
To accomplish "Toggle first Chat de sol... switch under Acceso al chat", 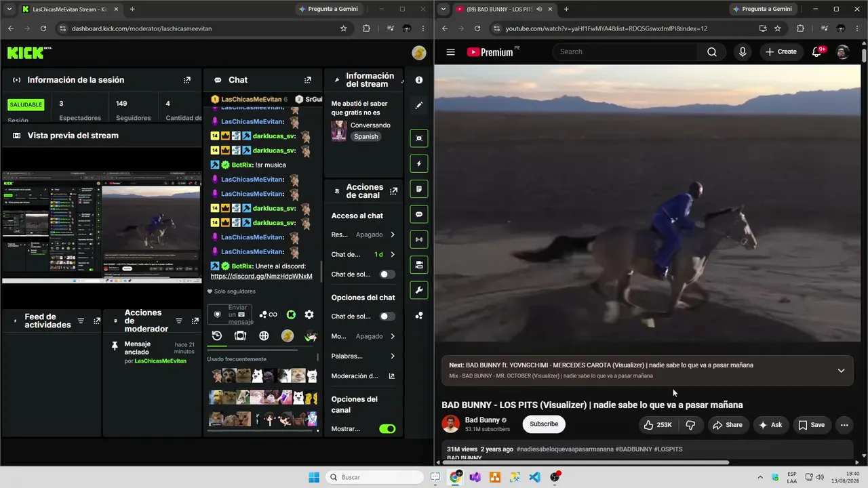I will (387, 274).
